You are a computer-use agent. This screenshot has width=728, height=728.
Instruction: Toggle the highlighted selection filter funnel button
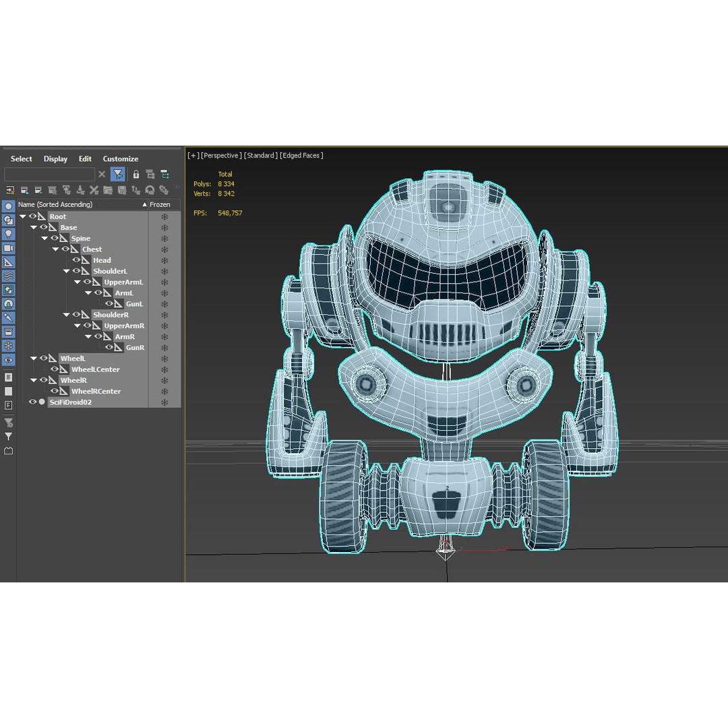(118, 174)
